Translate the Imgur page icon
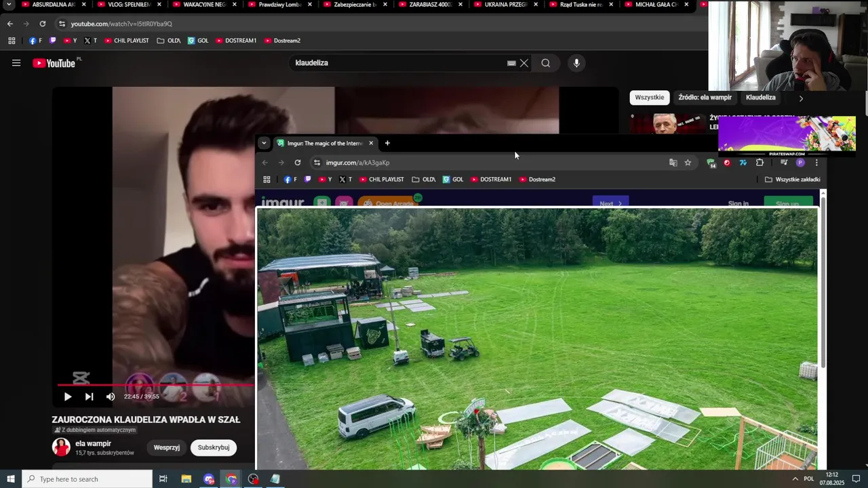The image size is (868, 488). (673, 163)
